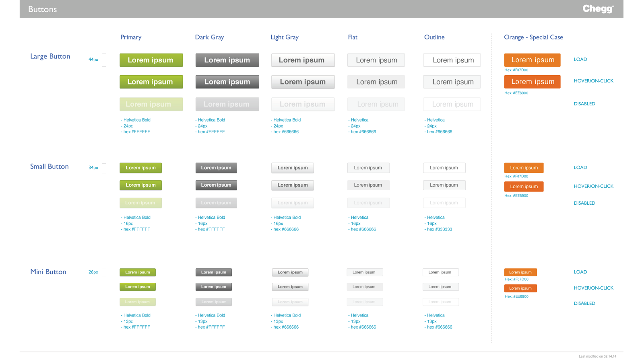This screenshot has height=362, width=644.
Task: Click 'HOVER/ON-CLICK' label in Large Button row
Action: tap(593, 81)
